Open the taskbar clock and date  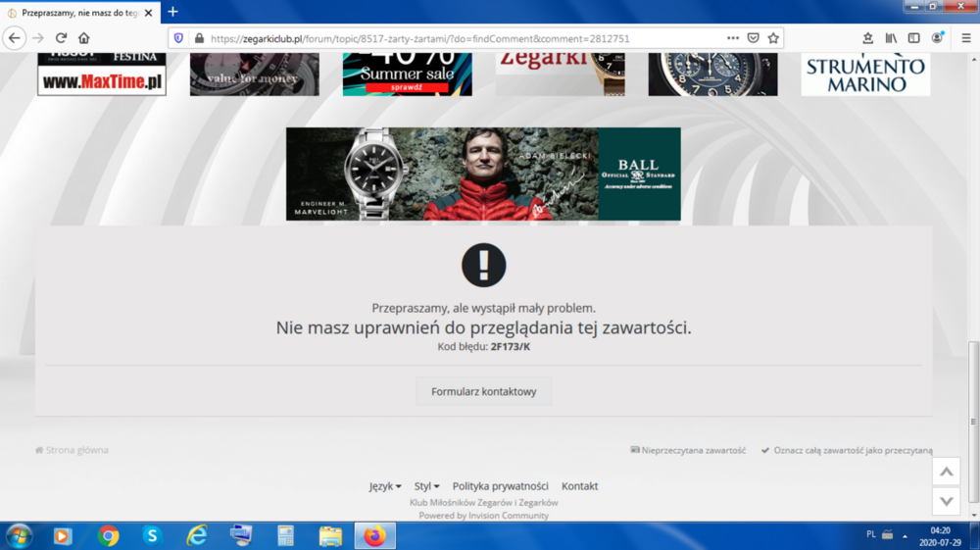940,536
